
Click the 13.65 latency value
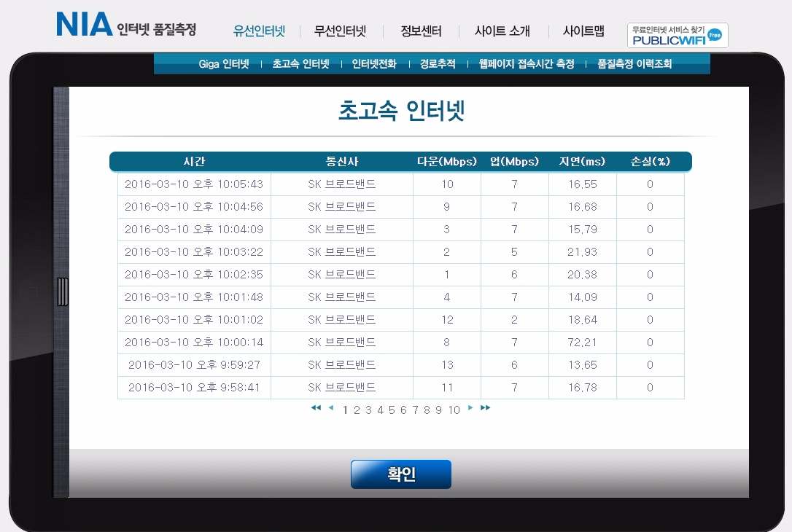583,365
